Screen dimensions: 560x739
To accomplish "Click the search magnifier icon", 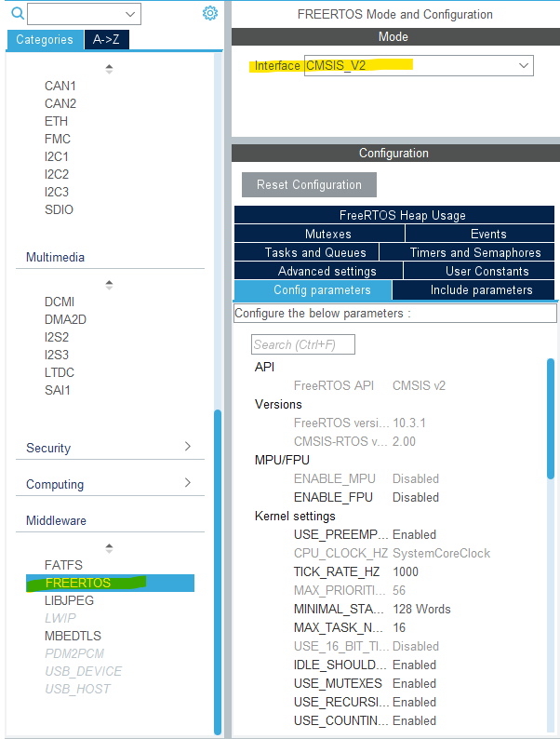I will coord(18,13).
